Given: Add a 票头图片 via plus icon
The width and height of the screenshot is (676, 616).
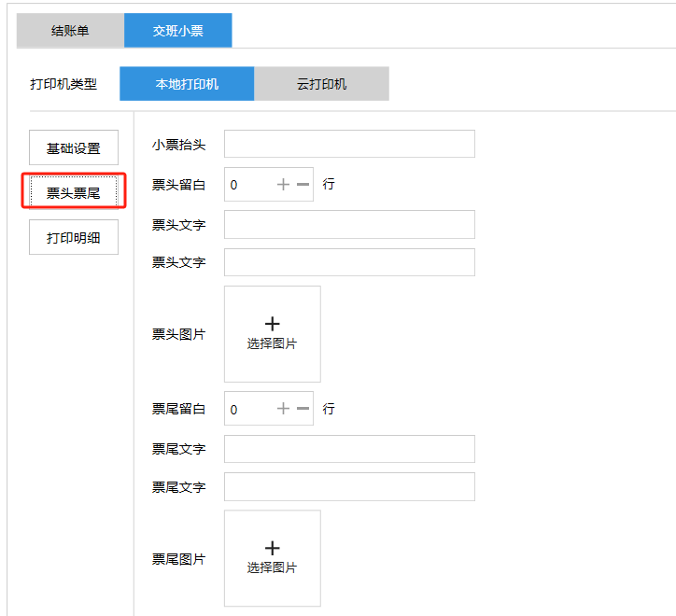Looking at the screenshot, I should (272, 325).
